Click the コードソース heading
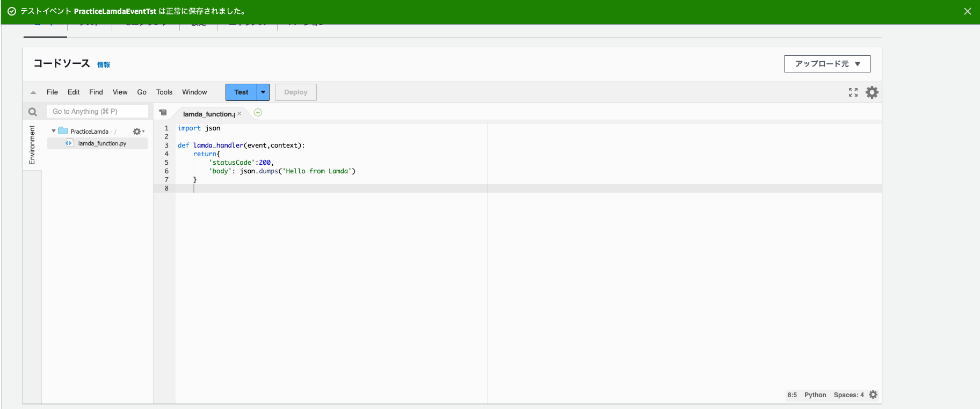The width and height of the screenshot is (980, 409). point(62,64)
